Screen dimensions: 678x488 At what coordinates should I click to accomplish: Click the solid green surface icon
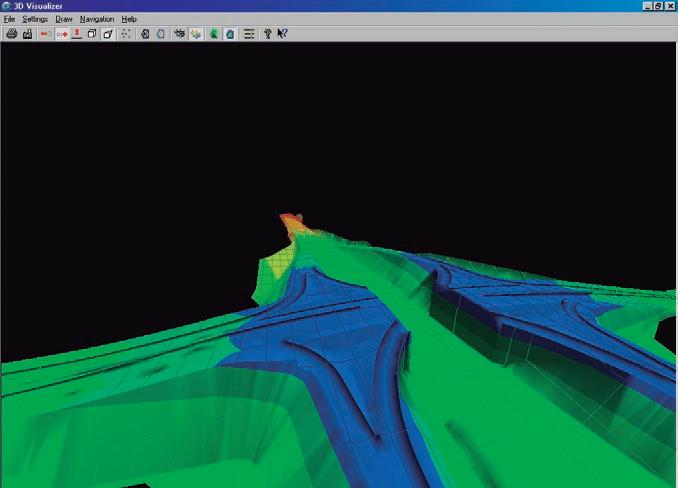coord(214,34)
